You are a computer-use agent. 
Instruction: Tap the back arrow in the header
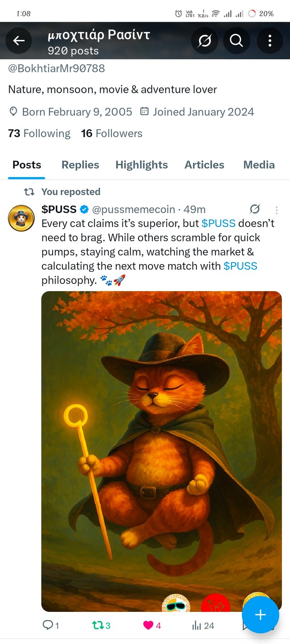tap(19, 41)
